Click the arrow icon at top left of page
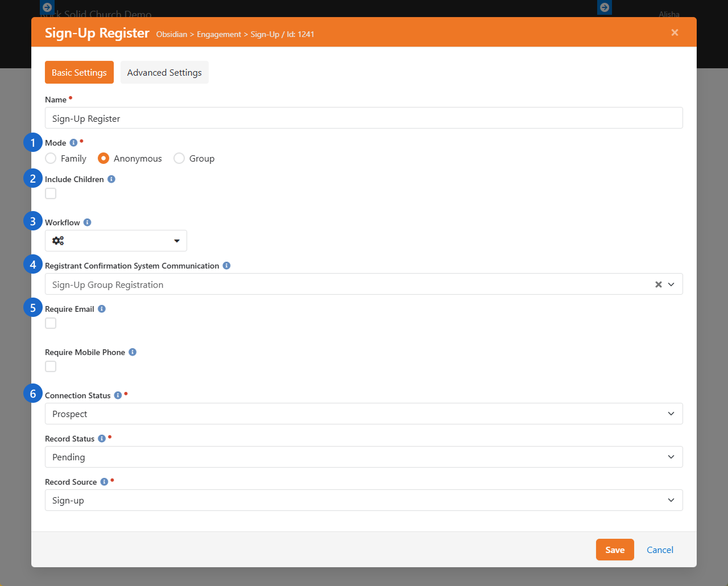Screen dimensions: 728x586 [47, 7]
